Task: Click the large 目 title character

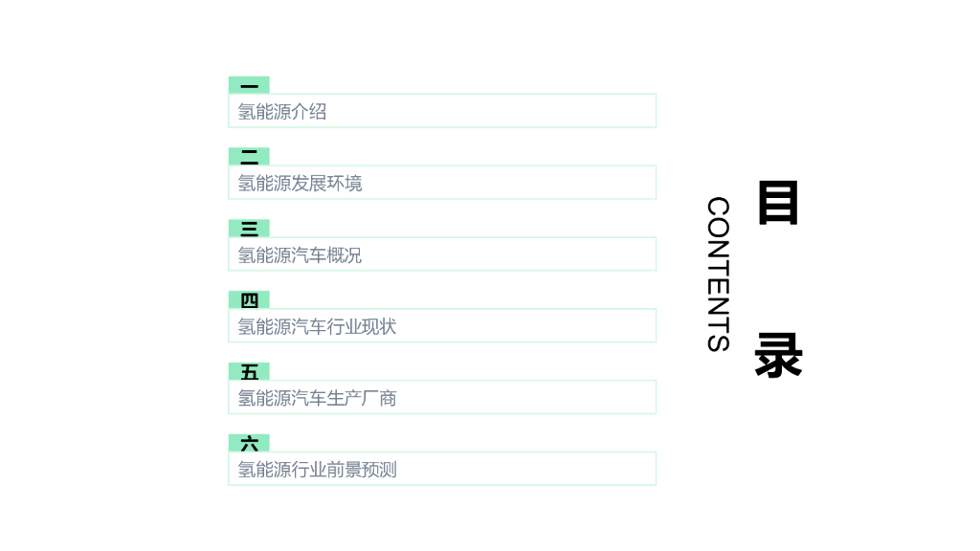Action: click(x=778, y=203)
